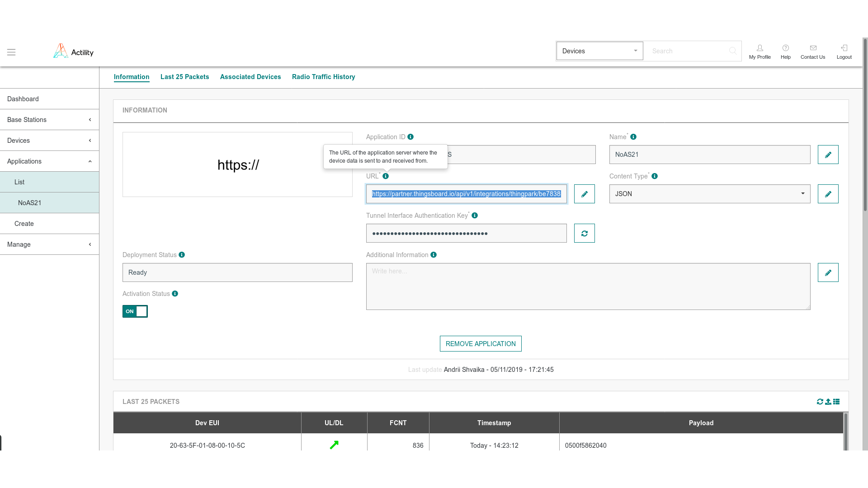This screenshot has width=868, height=488.
Task: Click the Name field NoAS21
Action: [710, 155]
